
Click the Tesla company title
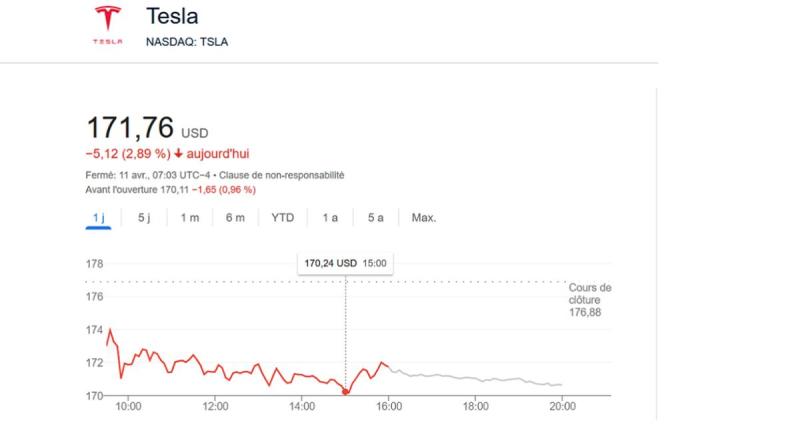click(x=171, y=17)
